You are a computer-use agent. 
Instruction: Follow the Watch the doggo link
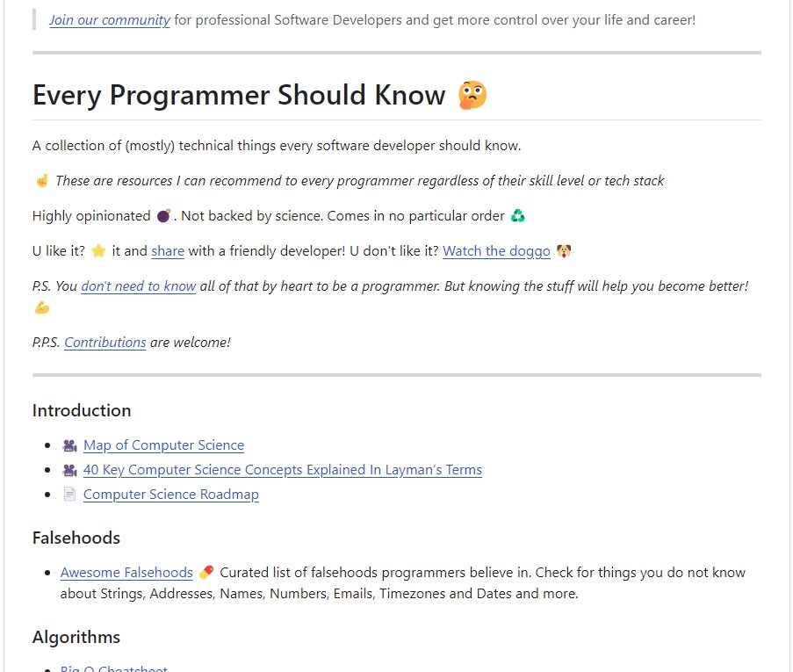(497, 251)
